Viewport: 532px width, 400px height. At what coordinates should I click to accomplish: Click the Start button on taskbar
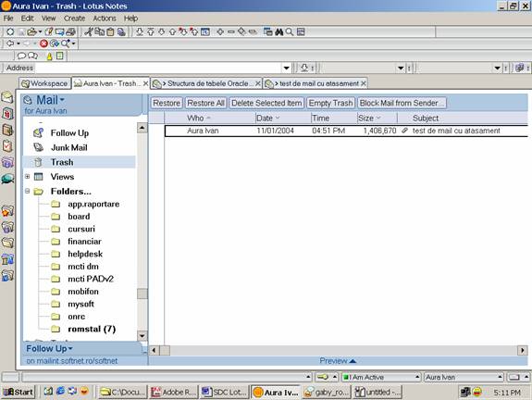click(19, 393)
